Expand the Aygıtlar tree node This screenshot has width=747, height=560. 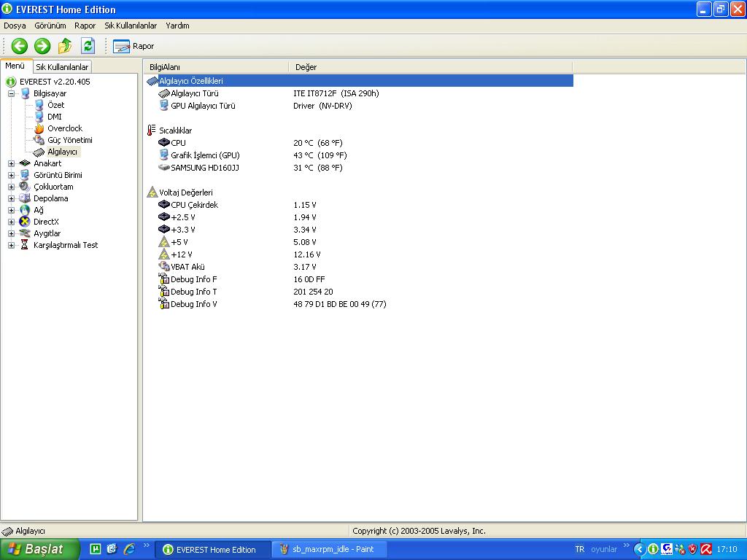pyautogui.click(x=11, y=233)
